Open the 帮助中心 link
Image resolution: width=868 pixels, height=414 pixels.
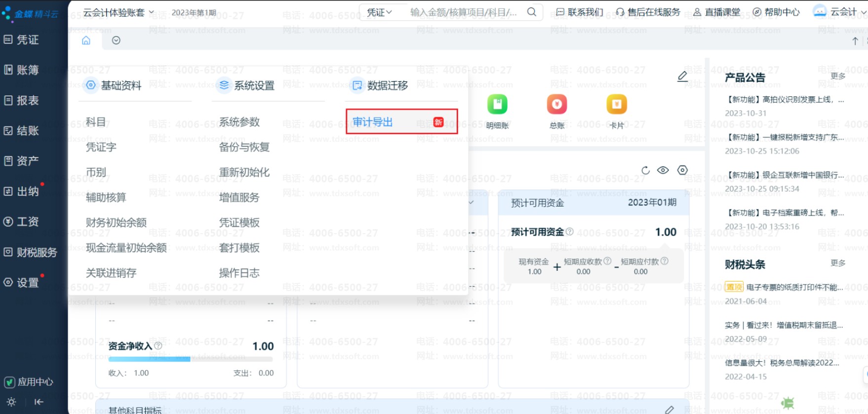coord(776,12)
